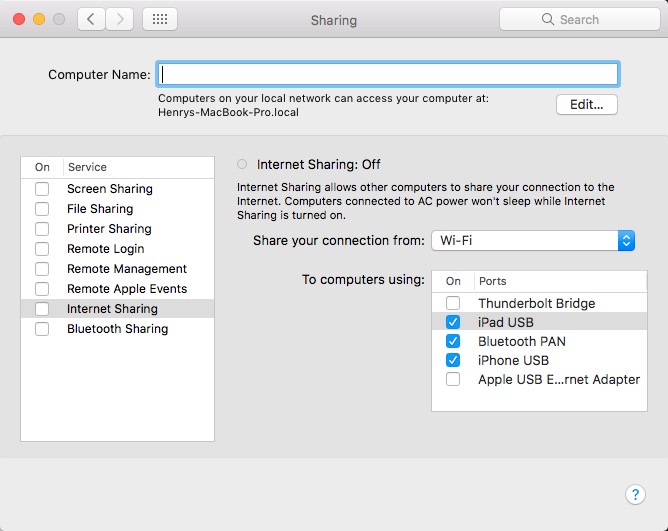The height and width of the screenshot is (531, 668).
Task: Show all preferences grid icon
Action: (160, 19)
